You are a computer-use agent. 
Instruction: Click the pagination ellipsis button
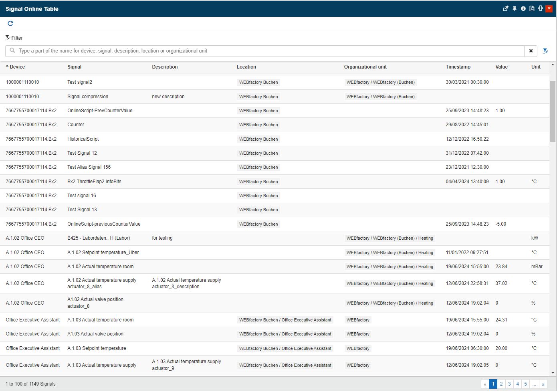pos(534,384)
